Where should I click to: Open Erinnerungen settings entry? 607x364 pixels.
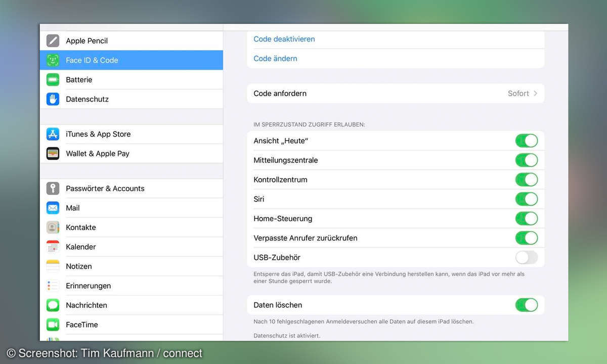coord(132,286)
